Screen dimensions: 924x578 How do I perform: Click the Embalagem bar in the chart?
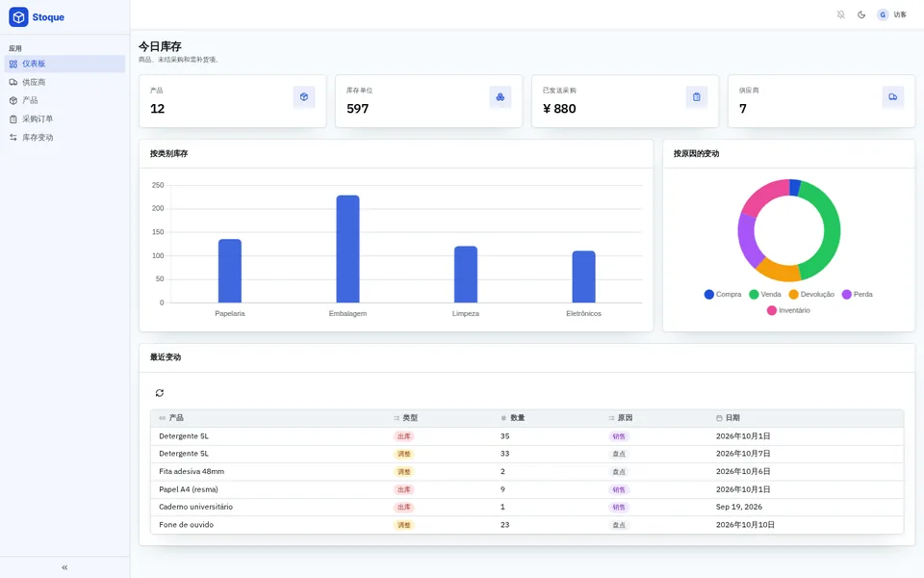pyautogui.click(x=347, y=249)
